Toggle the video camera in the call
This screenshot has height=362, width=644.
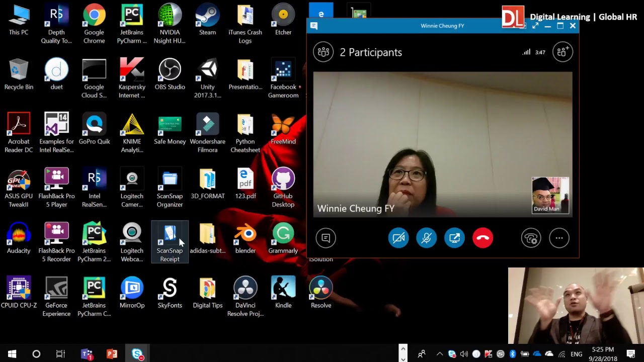[398, 238]
